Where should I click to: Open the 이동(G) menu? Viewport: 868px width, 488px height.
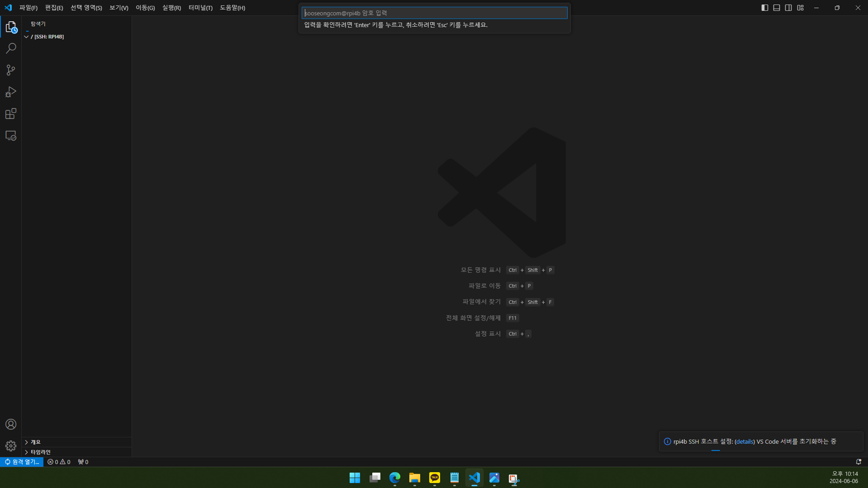point(145,8)
